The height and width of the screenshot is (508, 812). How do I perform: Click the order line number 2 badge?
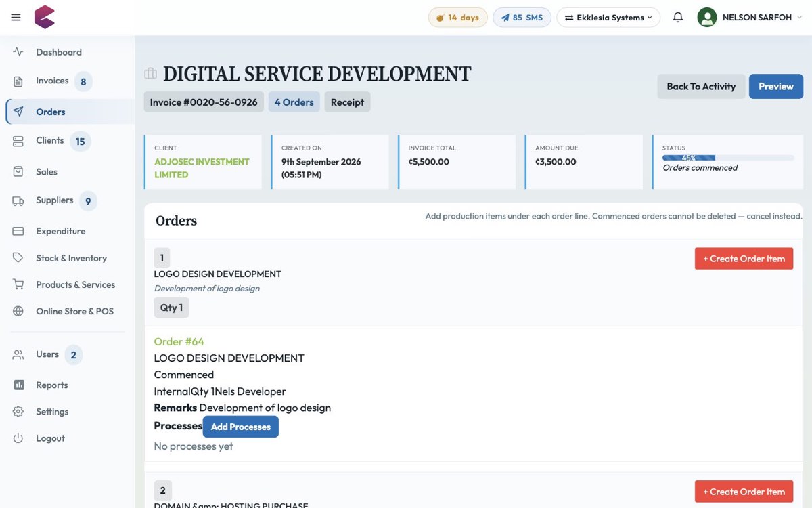click(162, 490)
